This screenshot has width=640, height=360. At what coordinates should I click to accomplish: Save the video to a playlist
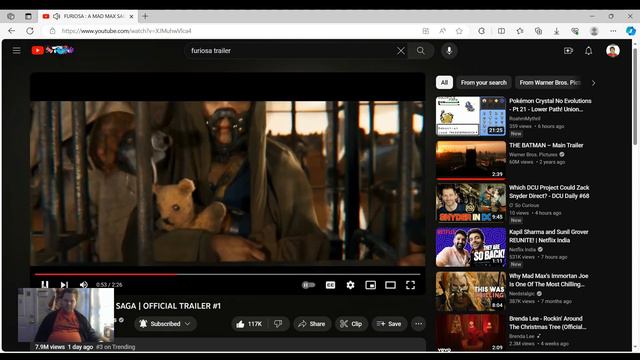pos(389,324)
